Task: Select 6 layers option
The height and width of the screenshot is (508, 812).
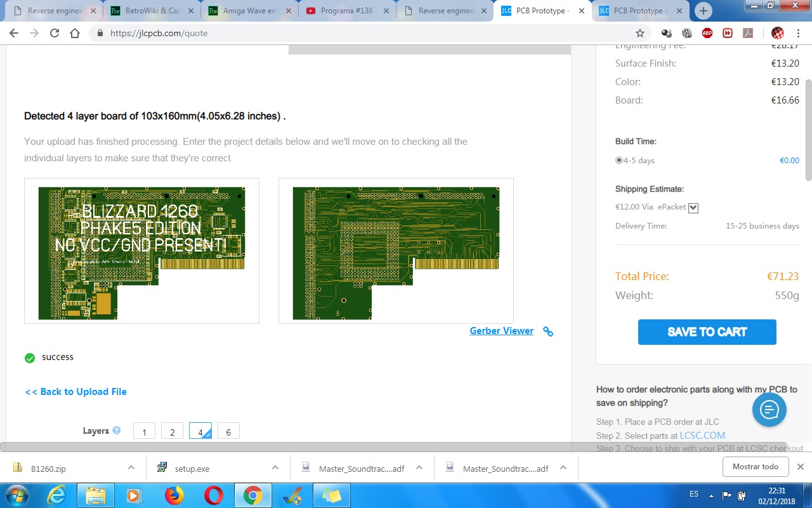Action: [228, 431]
